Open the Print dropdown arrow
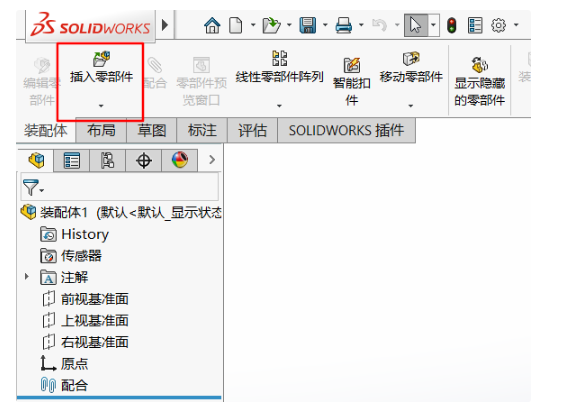The image size is (564, 402). (361, 25)
